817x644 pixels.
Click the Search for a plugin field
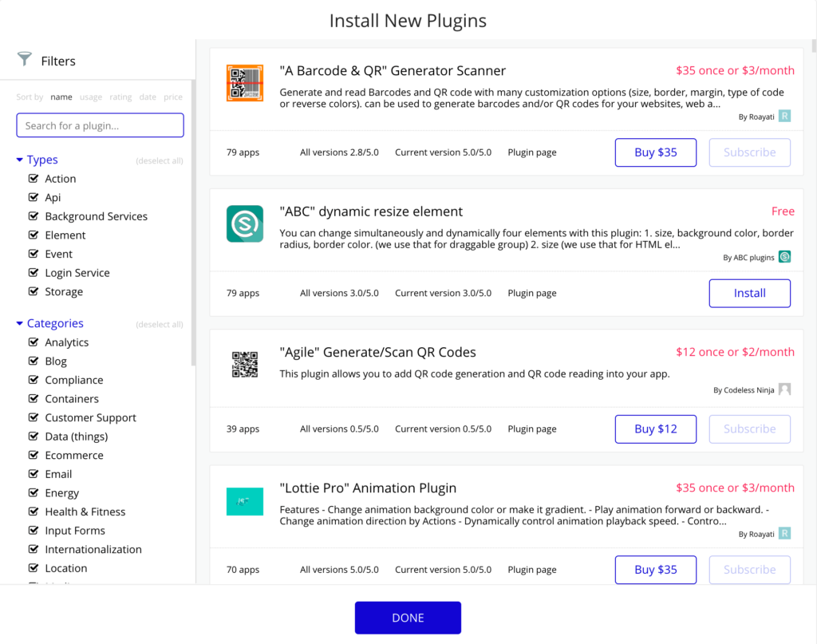(100, 125)
